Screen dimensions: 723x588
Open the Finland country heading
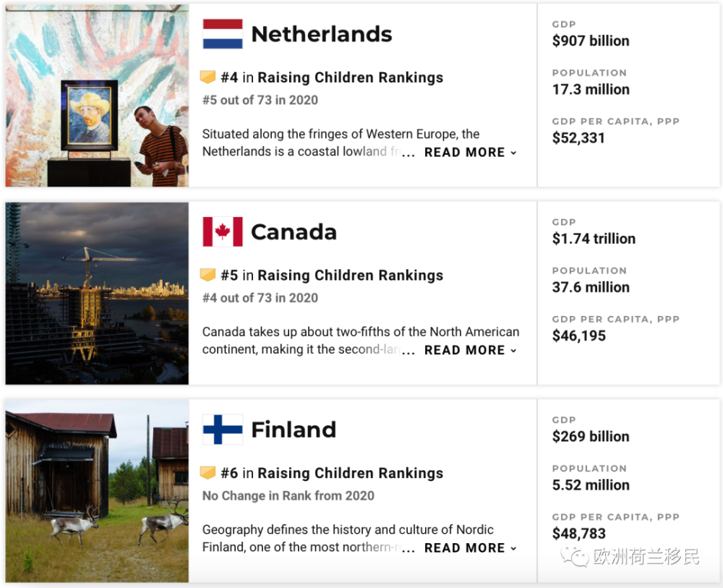[x=294, y=430]
